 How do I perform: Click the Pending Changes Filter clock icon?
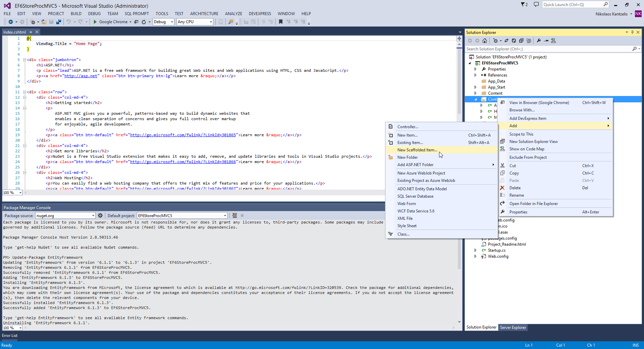click(495, 41)
